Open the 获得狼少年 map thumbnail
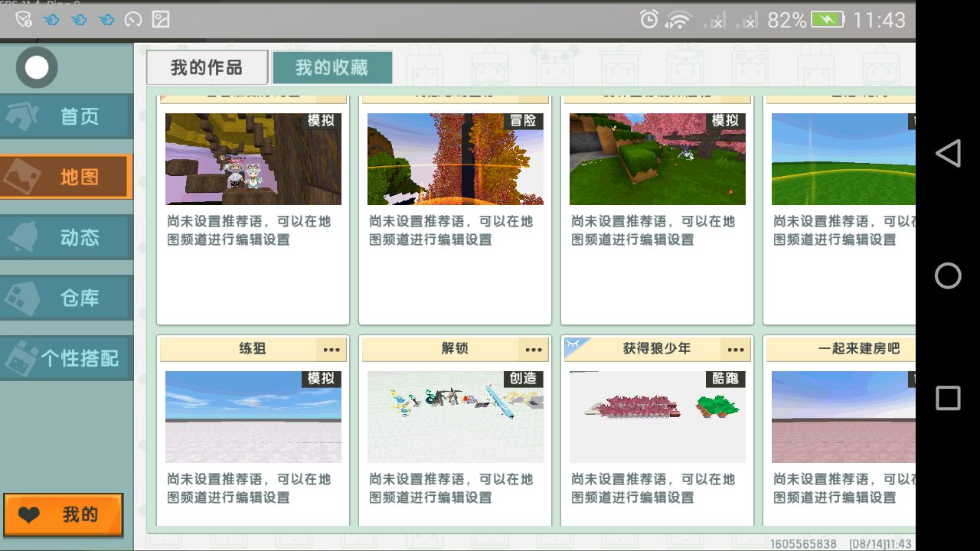The image size is (980, 551). [x=658, y=417]
